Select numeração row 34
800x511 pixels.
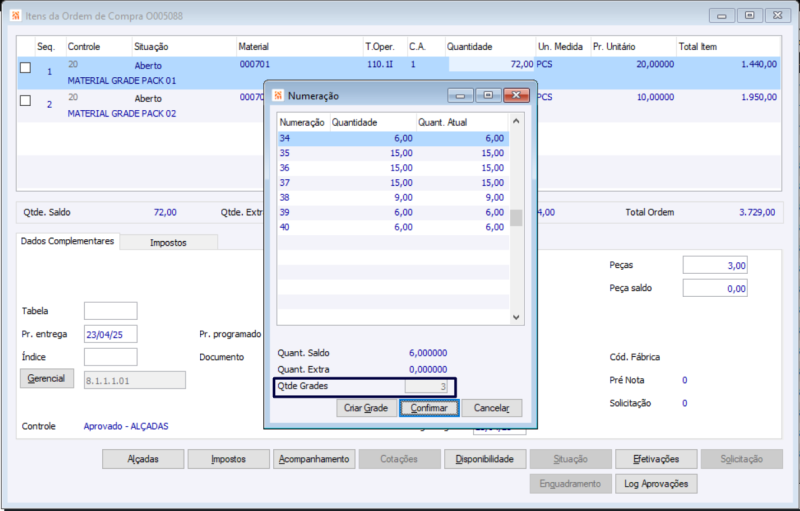click(393, 138)
